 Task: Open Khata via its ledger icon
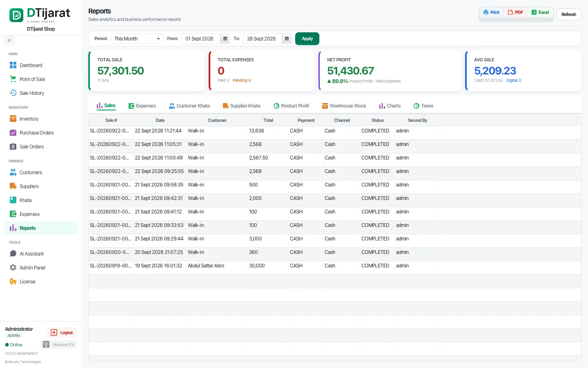point(13,200)
